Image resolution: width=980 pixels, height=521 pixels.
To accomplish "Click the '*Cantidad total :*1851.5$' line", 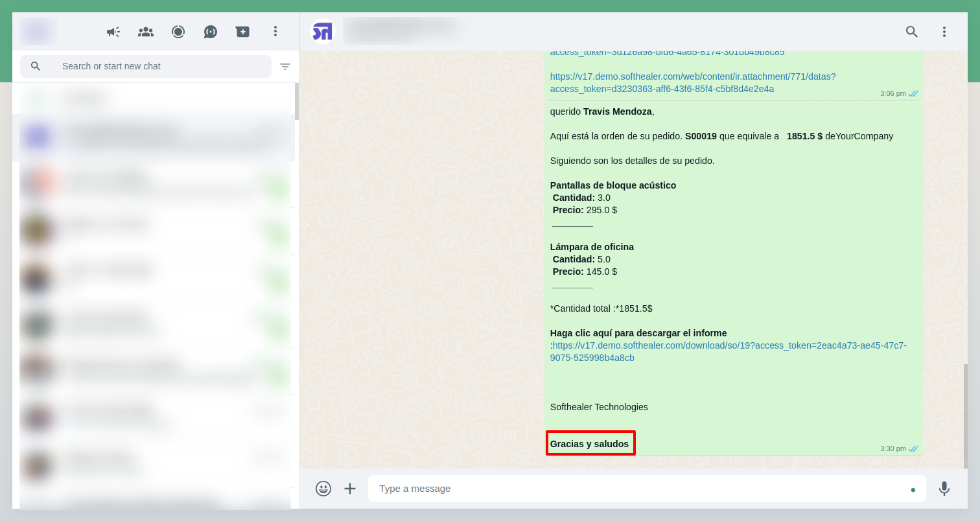I will click(x=601, y=308).
